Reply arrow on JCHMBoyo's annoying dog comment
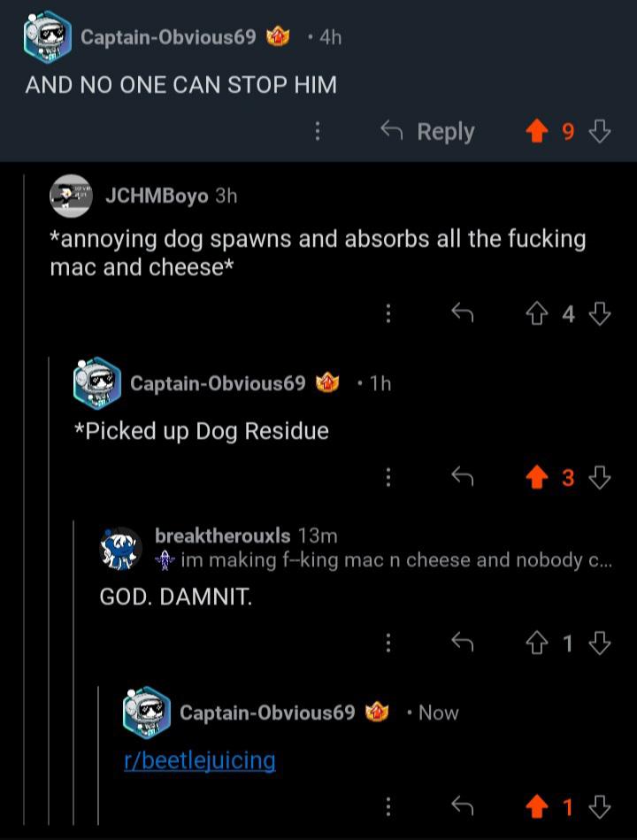The width and height of the screenshot is (637, 840). [463, 313]
